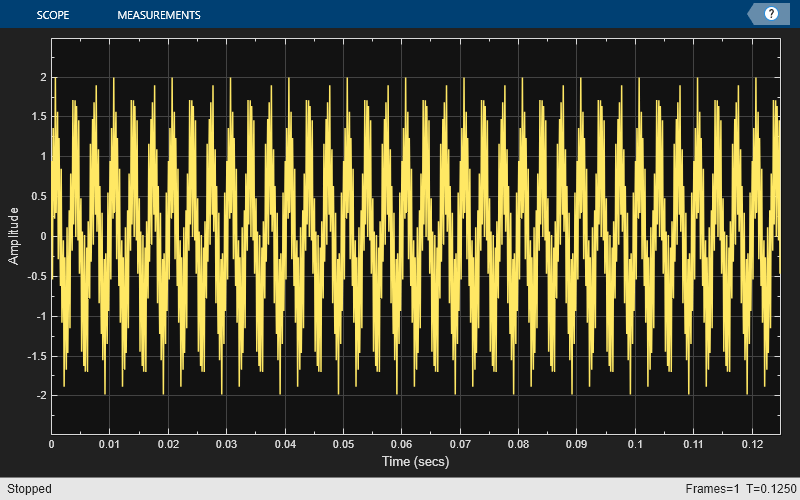Image resolution: width=800 pixels, height=500 pixels.
Task: Click the 1.5 y-axis tick label
Action: [x=38, y=117]
